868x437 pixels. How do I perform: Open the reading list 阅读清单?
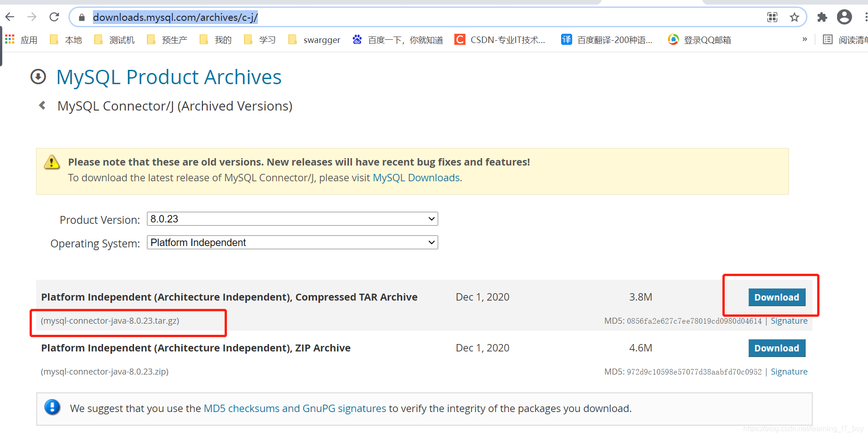[845, 40]
